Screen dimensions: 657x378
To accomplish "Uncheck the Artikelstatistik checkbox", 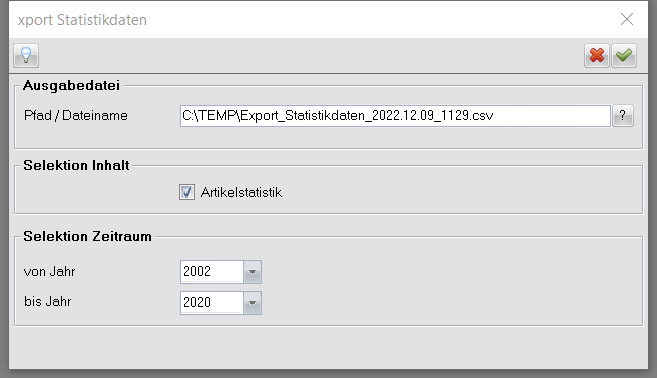I will click(187, 192).
